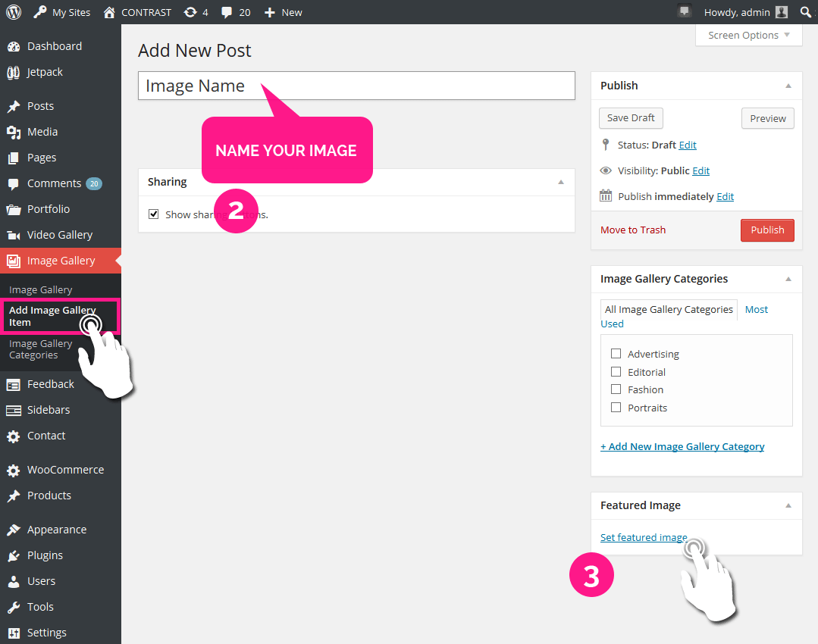Open the Jetpack sidebar icon
Image resolution: width=818 pixels, height=644 pixels.
point(14,72)
